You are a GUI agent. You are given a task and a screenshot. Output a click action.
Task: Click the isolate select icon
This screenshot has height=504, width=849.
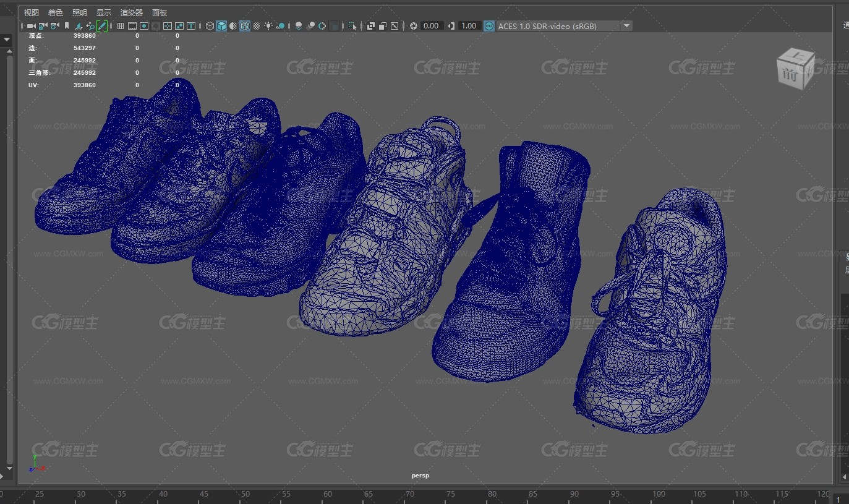pos(352,26)
